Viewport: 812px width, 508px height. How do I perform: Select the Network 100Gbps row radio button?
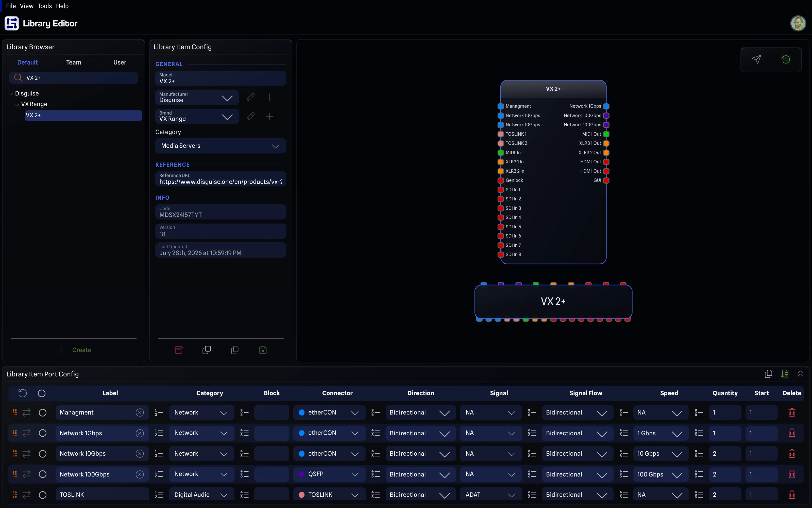(x=43, y=474)
